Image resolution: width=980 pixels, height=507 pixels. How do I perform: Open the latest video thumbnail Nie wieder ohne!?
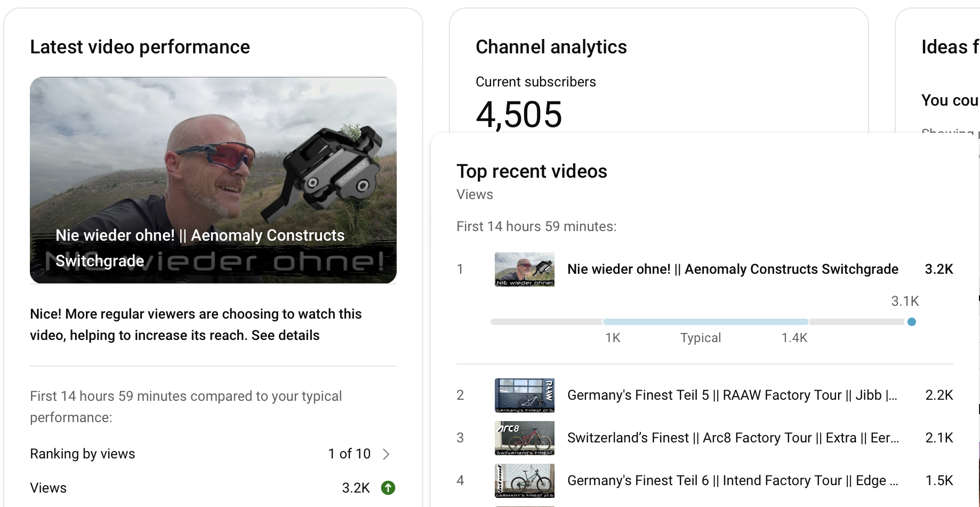[213, 180]
